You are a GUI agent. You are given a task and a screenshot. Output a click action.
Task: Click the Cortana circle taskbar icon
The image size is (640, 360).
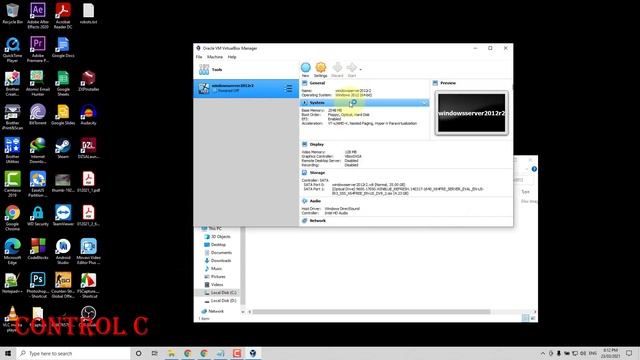(138, 353)
